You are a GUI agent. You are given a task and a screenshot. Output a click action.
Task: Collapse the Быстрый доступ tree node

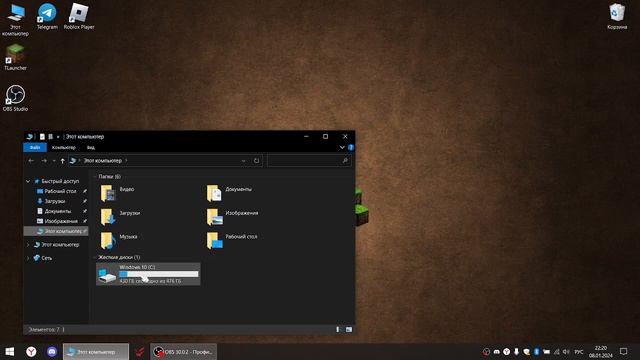[x=28, y=181]
